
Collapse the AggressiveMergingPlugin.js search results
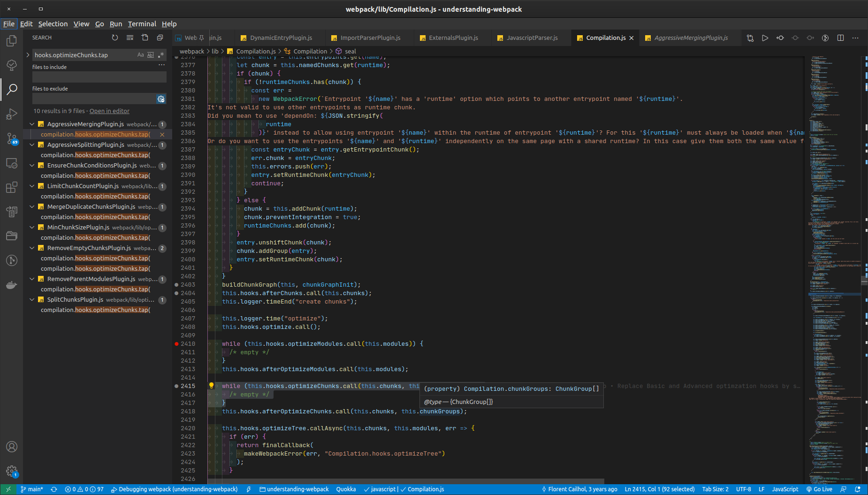(x=32, y=124)
